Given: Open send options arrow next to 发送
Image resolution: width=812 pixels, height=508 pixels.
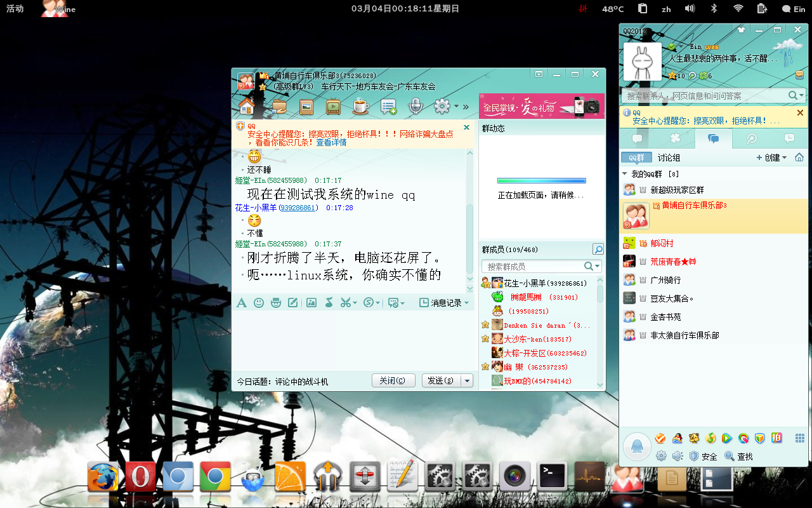Looking at the screenshot, I should pyautogui.click(x=467, y=380).
